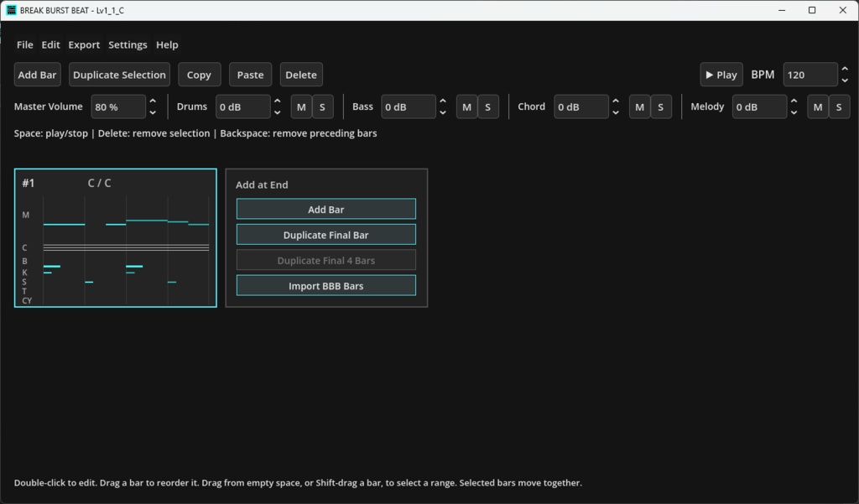Image resolution: width=859 pixels, height=504 pixels.
Task: Open the Settings menu
Action: pyautogui.click(x=128, y=45)
